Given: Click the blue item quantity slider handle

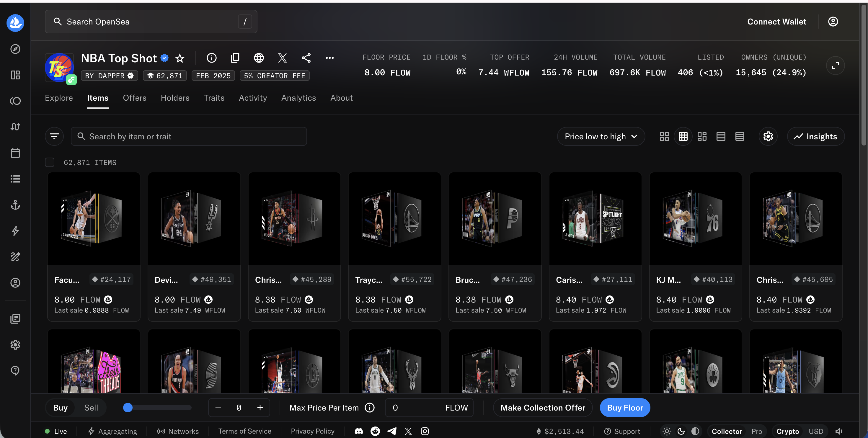Looking at the screenshot, I should pos(128,408).
